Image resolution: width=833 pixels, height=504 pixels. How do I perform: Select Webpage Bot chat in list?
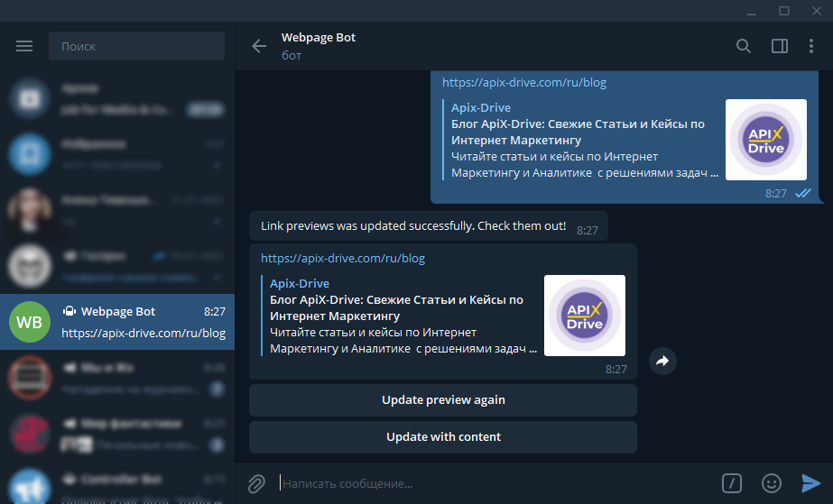(x=117, y=322)
